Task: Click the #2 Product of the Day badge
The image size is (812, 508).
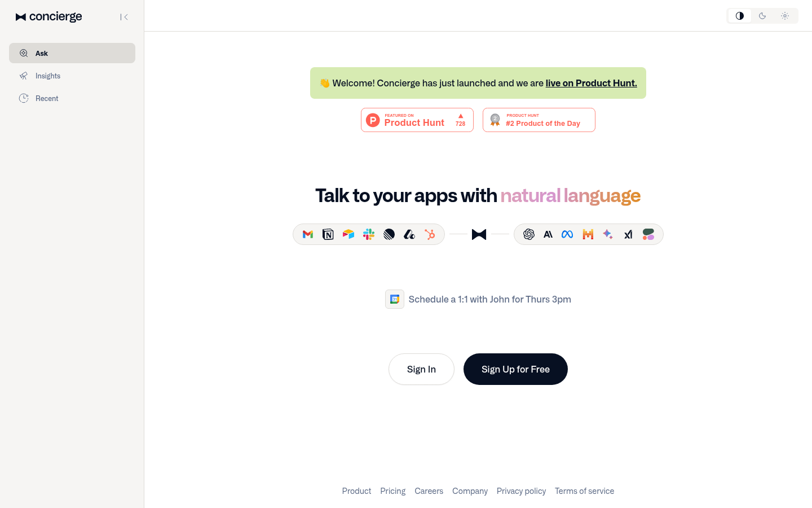Action: pos(539,120)
